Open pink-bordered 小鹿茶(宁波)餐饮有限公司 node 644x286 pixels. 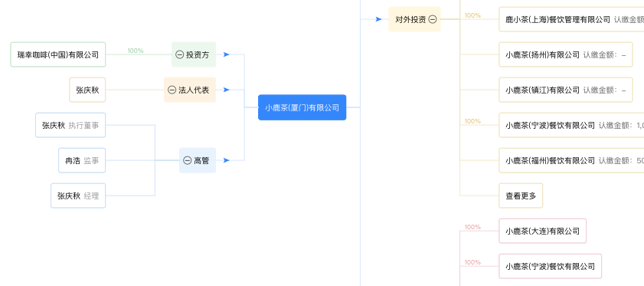click(551, 267)
